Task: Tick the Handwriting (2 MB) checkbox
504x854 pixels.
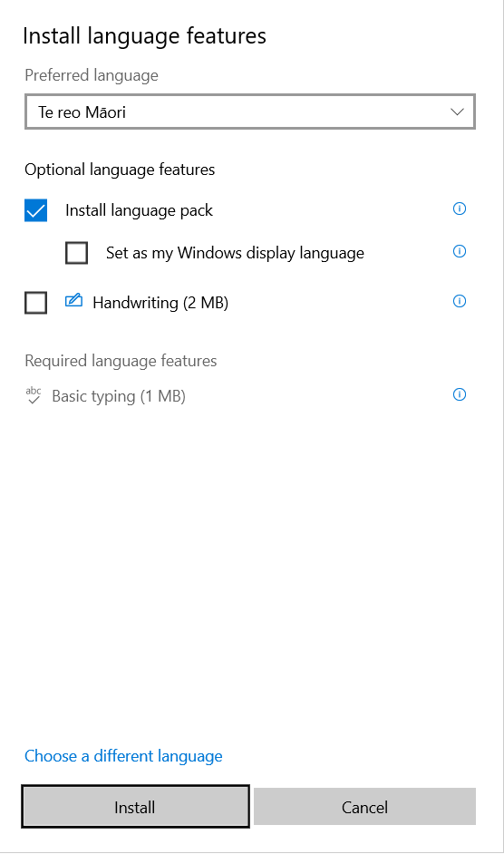Action: click(36, 303)
